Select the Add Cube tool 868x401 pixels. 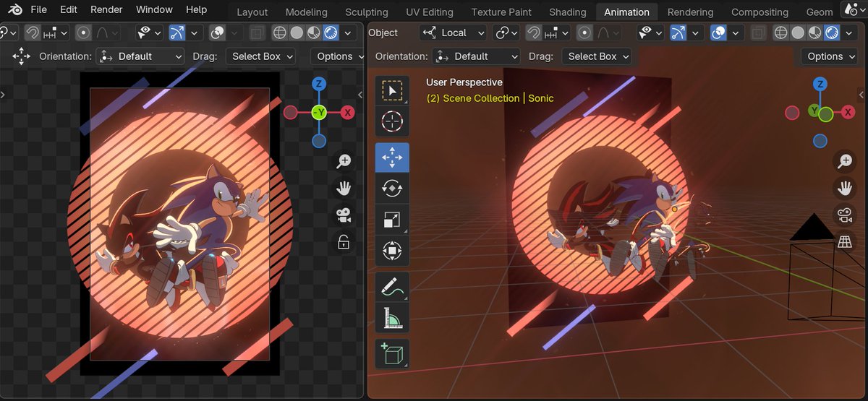[x=392, y=354]
